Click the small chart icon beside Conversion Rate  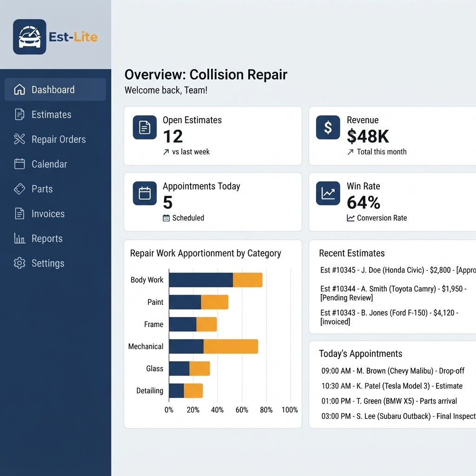tap(350, 218)
